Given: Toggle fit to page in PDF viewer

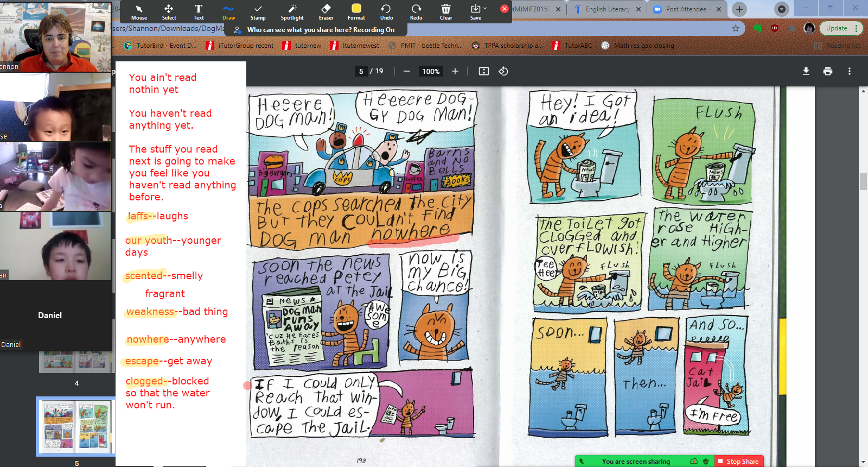Looking at the screenshot, I should click(x=484, y=71).
